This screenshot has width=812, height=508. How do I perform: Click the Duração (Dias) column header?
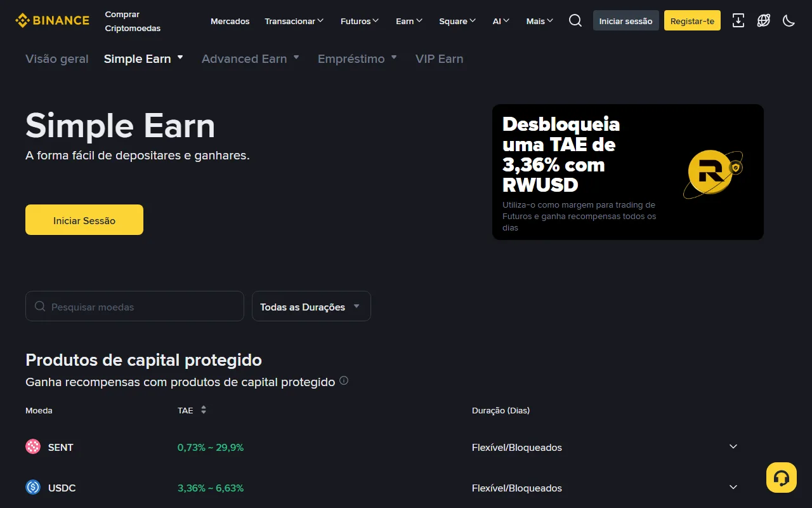pos(501,410)
